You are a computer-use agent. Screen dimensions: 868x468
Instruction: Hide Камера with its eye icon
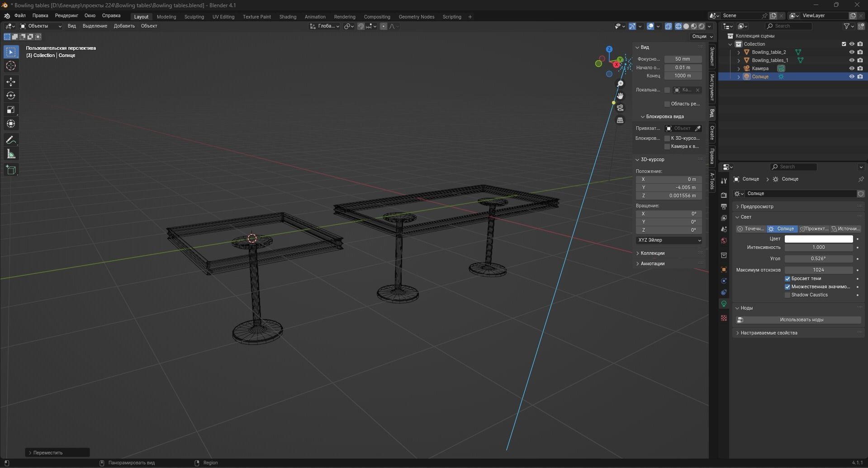(852, 68)
